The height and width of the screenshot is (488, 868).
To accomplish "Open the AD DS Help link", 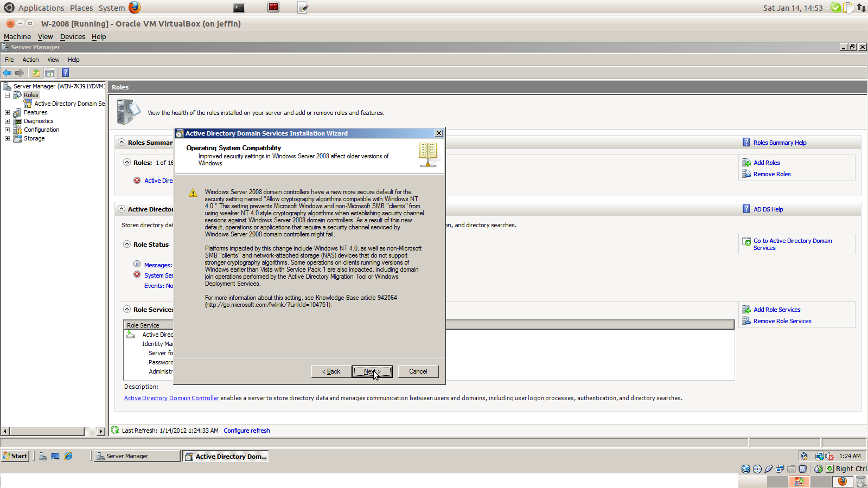I will click(x=768, y=209).
